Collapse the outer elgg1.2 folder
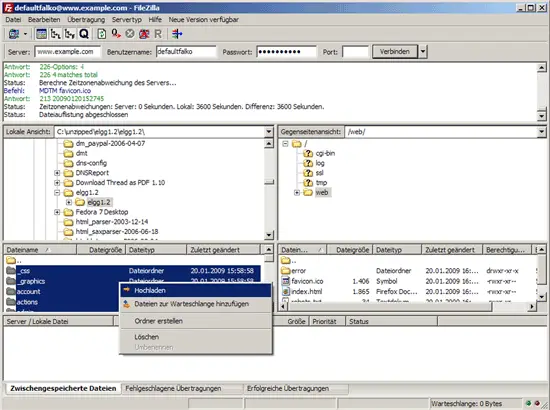 57,193
